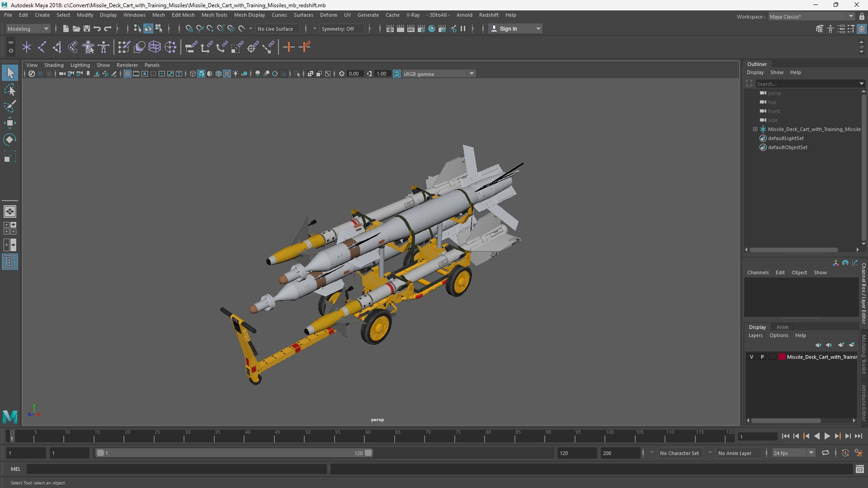The width and height of the screenshot is (868, 488).
Task: Choose the Paint selection tool
Action: click(x=10, y=107)
